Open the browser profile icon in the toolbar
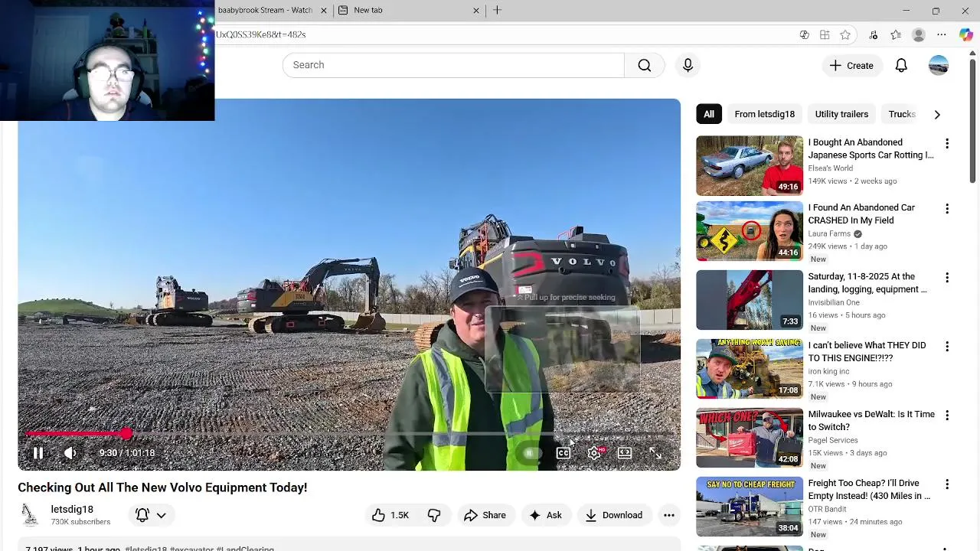The image size is (980, 551). point(919,34)
